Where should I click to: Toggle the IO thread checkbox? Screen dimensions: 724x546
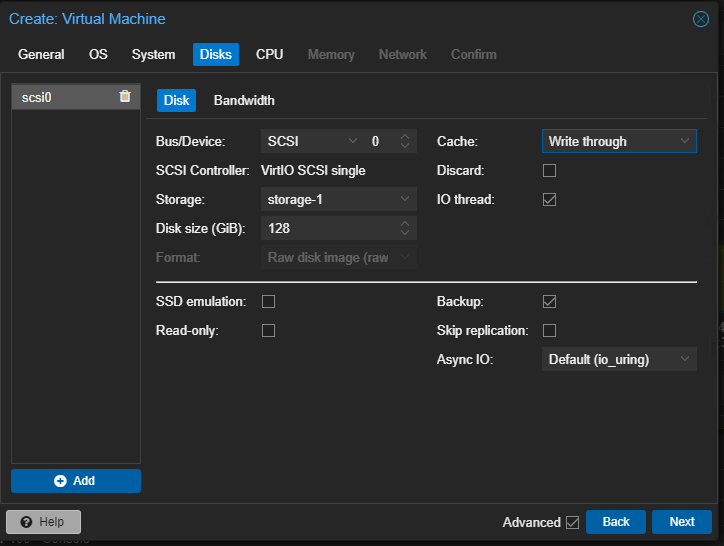(x=549, y=200)
